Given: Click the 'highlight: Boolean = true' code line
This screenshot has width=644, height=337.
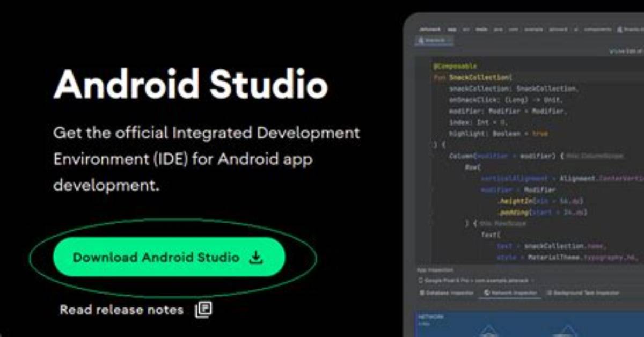Looking at the screenshot, I should coord(499,134).
